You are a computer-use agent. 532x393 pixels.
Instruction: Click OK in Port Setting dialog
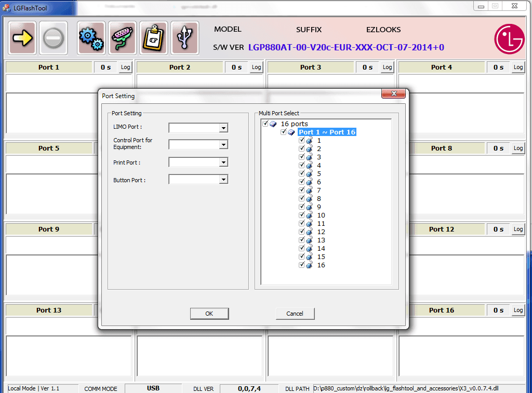[x=209, y=314]
